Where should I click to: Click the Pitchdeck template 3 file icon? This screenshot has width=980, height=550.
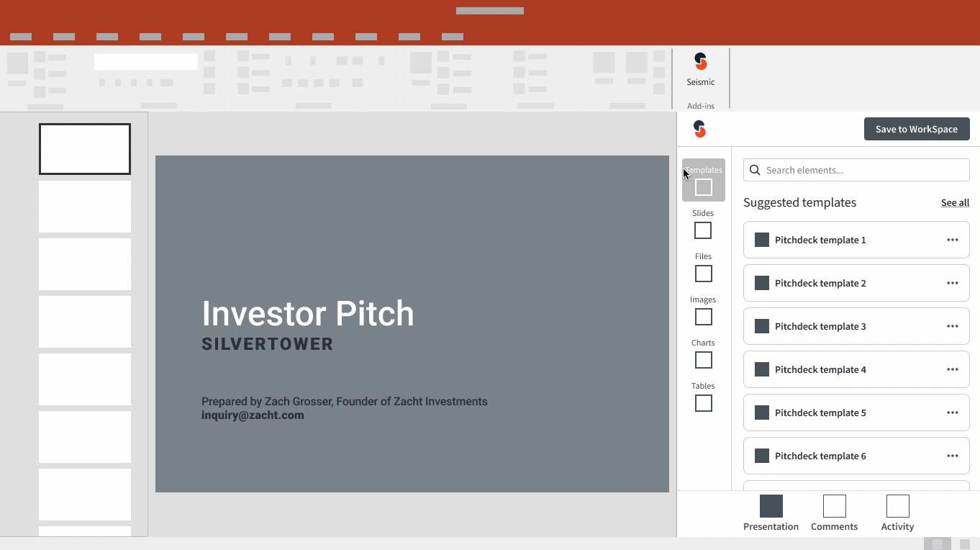[762, 326]
